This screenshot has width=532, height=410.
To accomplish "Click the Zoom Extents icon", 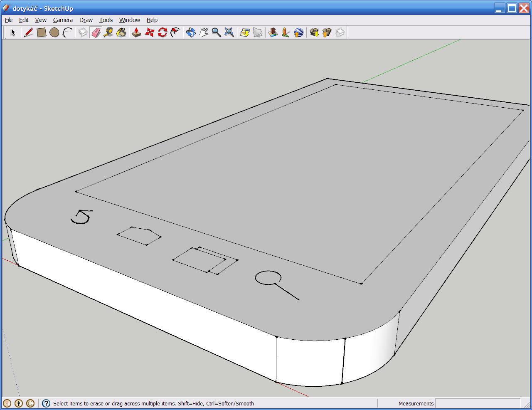I will click(x=229, y=32).
